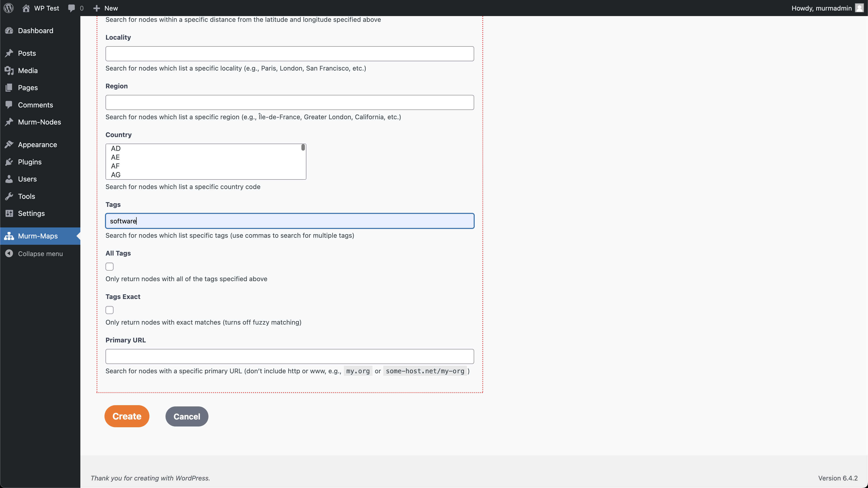The image size is (868, 488).
Task: Clear the Tags input field
Action: pos(290,221)
